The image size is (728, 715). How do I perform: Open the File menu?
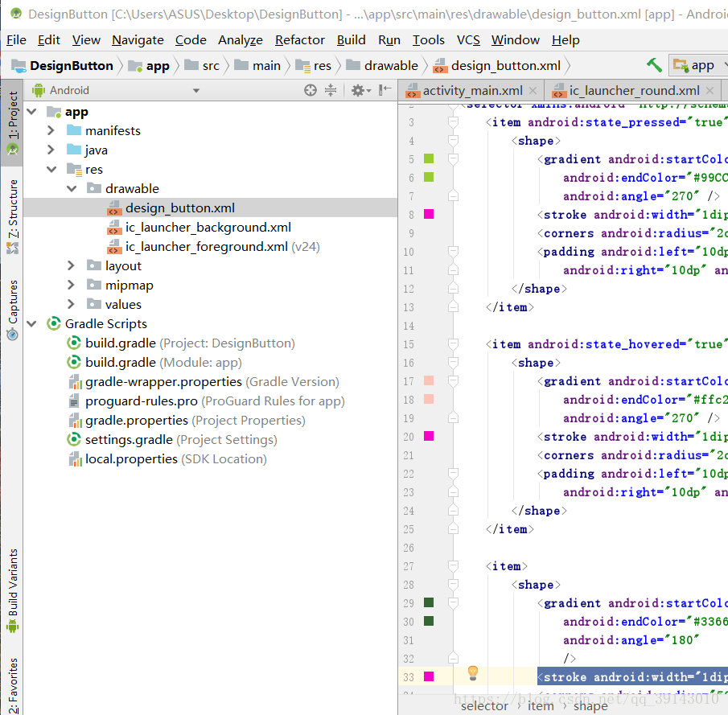pyautogui.click(x=16, y=40)
